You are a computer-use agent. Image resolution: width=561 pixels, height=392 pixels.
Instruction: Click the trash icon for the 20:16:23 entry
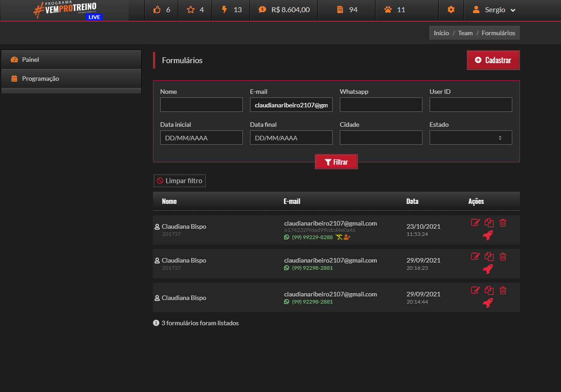pos(503,256)
